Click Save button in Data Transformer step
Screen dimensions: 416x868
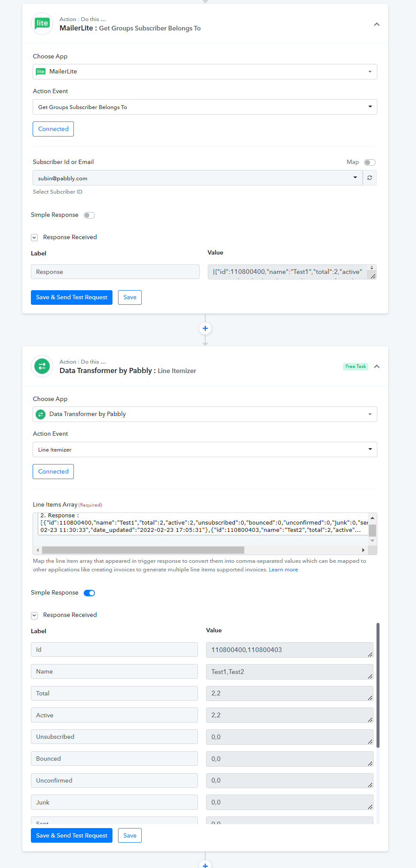tap(130, 835)
